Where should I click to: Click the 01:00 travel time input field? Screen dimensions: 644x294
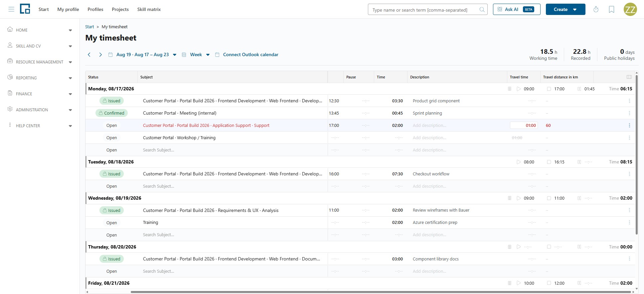click(524, 125)
